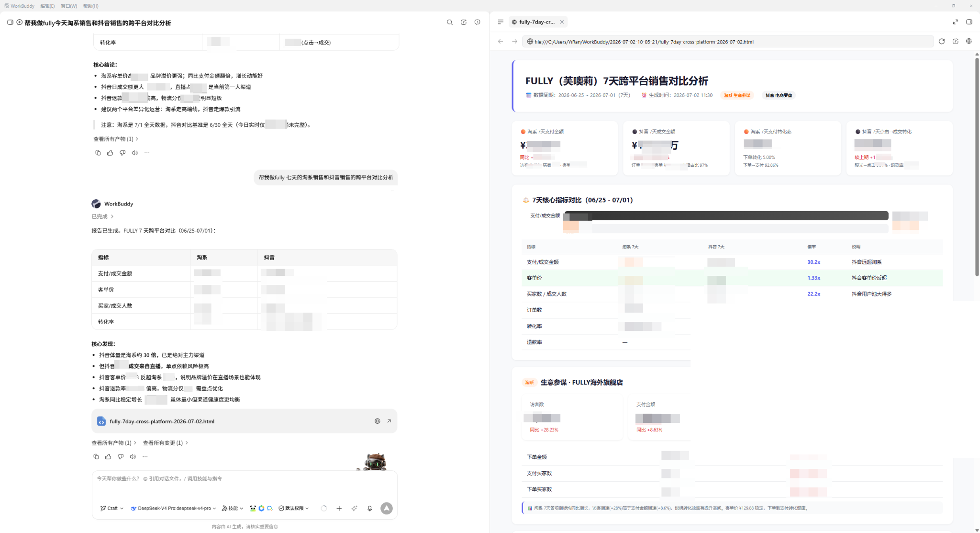The height and width of the screenshot is (533, 980).
Task: Click the blue chat-search icon in the input toolbar
Action: coord(270,509)
